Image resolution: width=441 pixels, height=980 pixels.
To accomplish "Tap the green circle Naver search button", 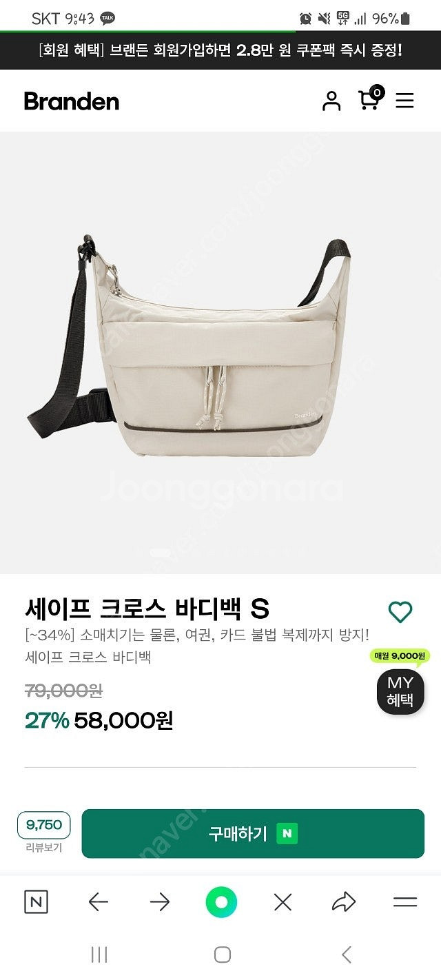I will [x=221, y=901].
